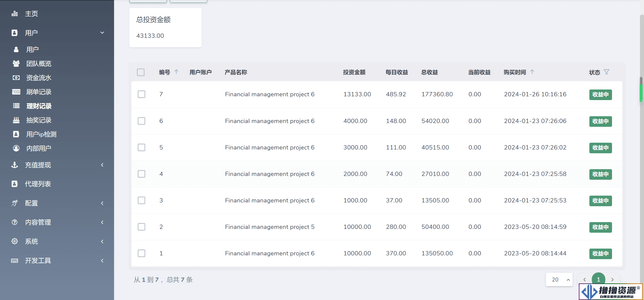Click the money icon beside 资金流水
This screenshot has width=644, height=300.
[x=16, y=78]
